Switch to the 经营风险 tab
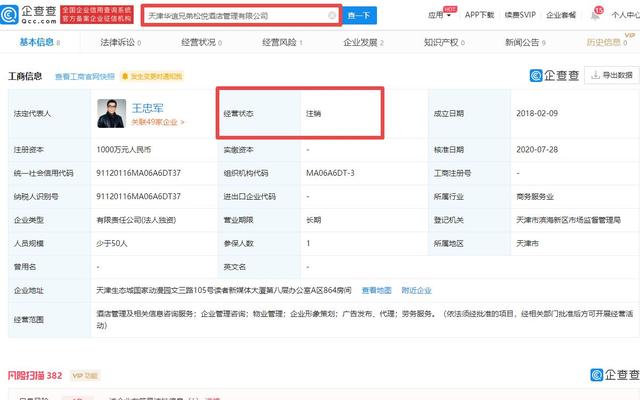The image size is (640, 400). pyautogui.click(x=282, y=42)
